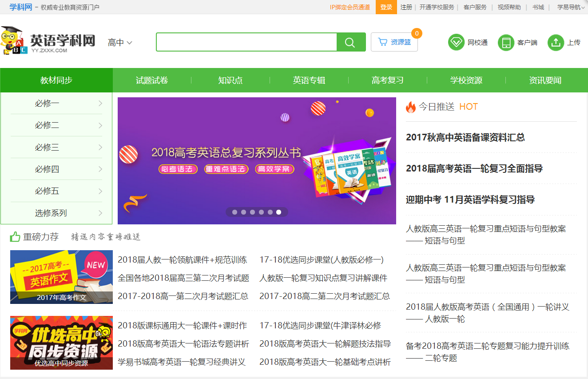This screenshot has height=379, width=588.
Task: Open the 学校资源 navigation tab
Action: [x=466, y=80]
